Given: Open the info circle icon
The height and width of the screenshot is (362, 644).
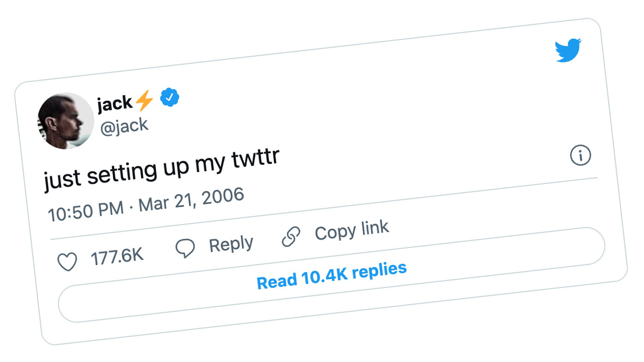Looking at the screenshot, I should click(x=580, y=155).
